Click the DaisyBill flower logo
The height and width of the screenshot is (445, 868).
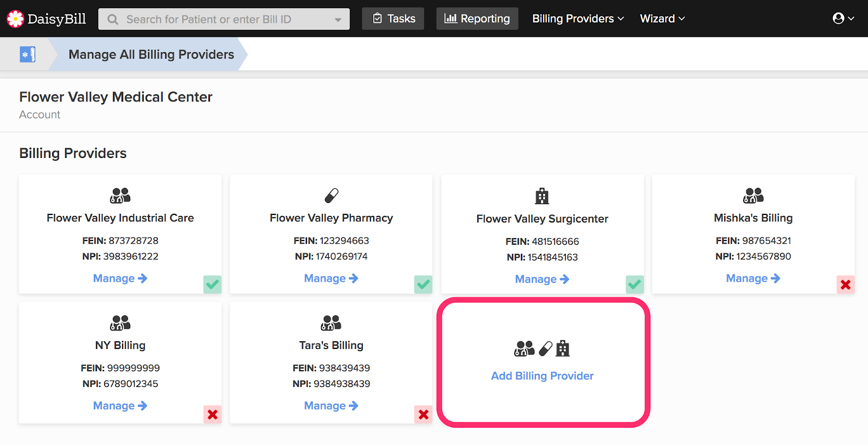pyautogui.click(x=15, y=19)
